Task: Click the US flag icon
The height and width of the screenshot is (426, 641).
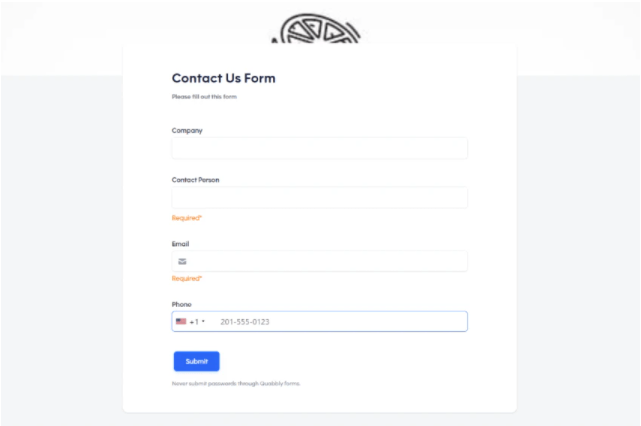Action: (181, 322)
